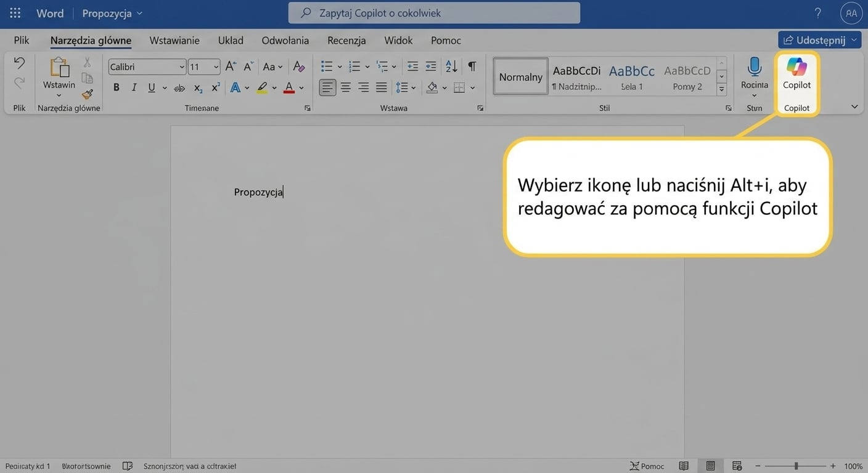Image resolution: width=868 pixels, height=473 pixels.
Task: Apply the red font color A
Action: pyautogui.click(x=289, y=87)
